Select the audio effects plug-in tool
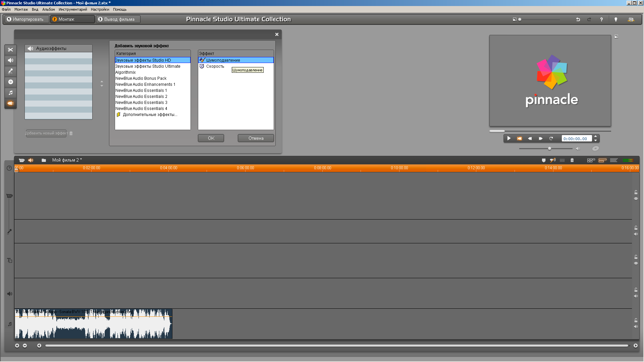This screenshot has height=362, width=644. [x=10, y=103]
